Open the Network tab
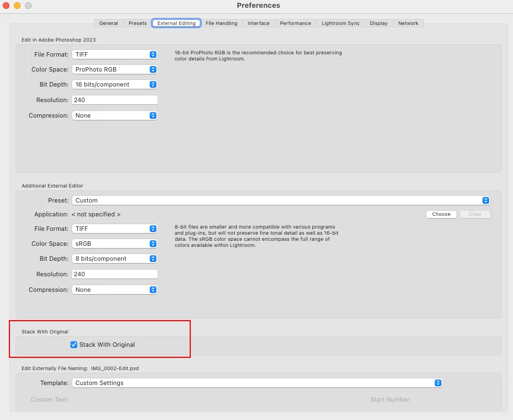 click(408, 23)
